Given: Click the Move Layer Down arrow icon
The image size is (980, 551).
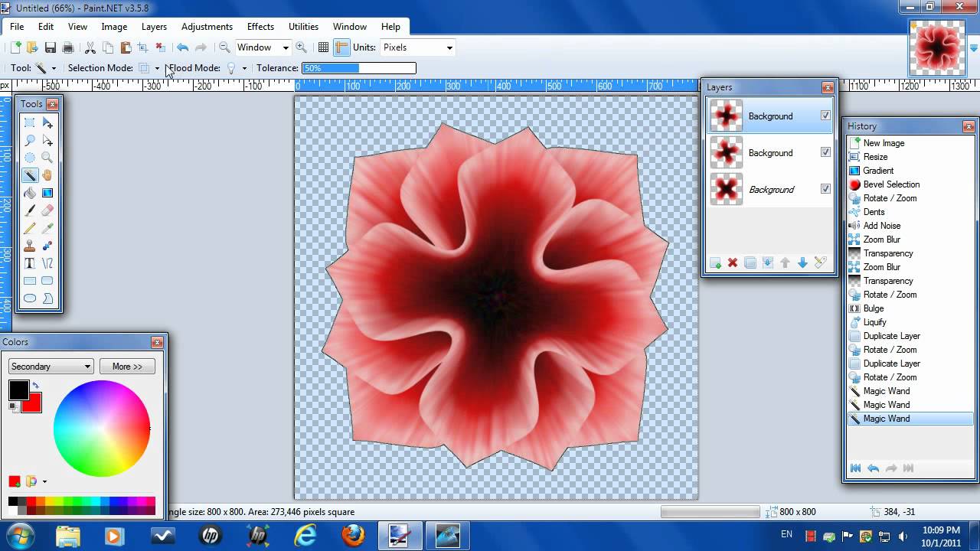Looking at the screenshot, I should [x=802, y=262].
